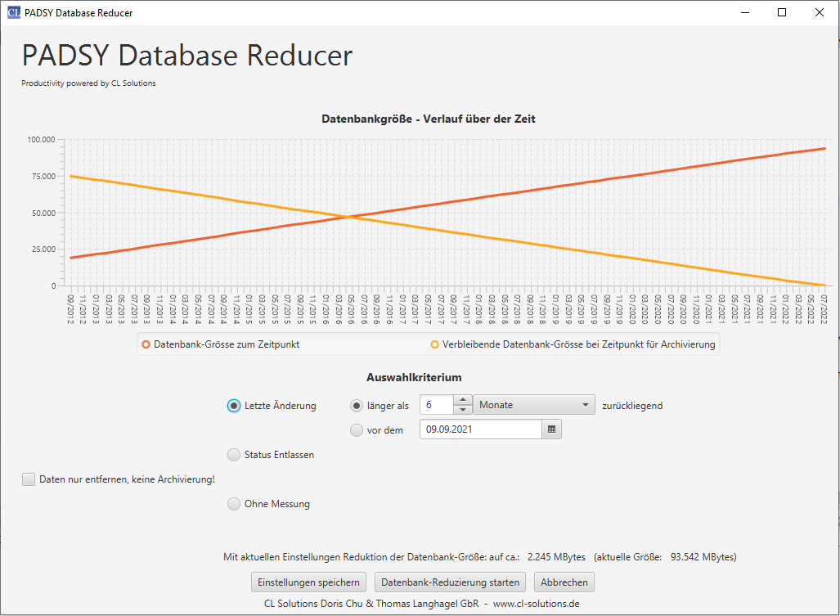The height and width of the screenshot is (616, 840).
Task: Click orange legend marker for Datenbank-Grösse zum Zeitpunkt
Action: (x=146, y=344)
